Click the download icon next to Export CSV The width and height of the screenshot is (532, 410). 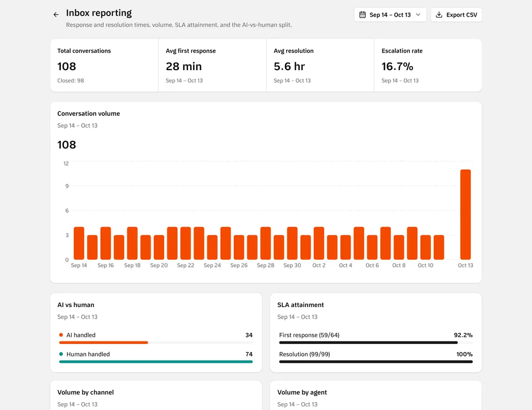(439, 15)
